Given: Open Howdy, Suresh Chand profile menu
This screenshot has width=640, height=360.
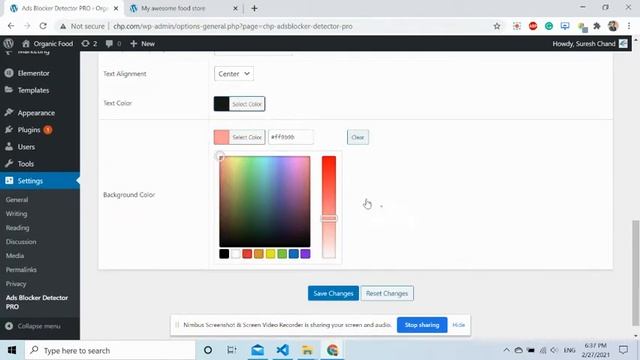Looking at the screenshot, I should 589,43.
